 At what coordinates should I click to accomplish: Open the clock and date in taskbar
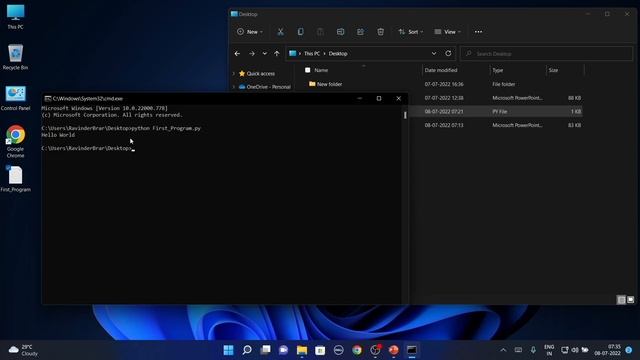click(607, 350)
